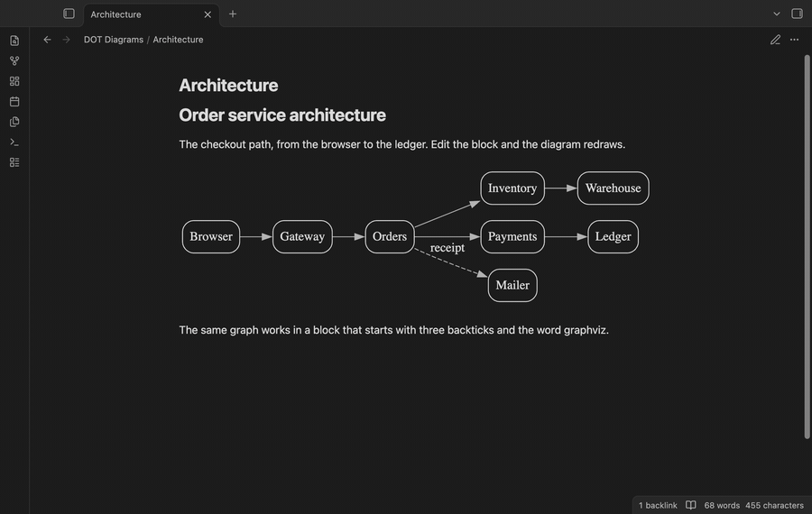Open the quick switcher file icon
The width and height of the screenshot is (812, 514).
pyautogui.click(x=14, y=41)
